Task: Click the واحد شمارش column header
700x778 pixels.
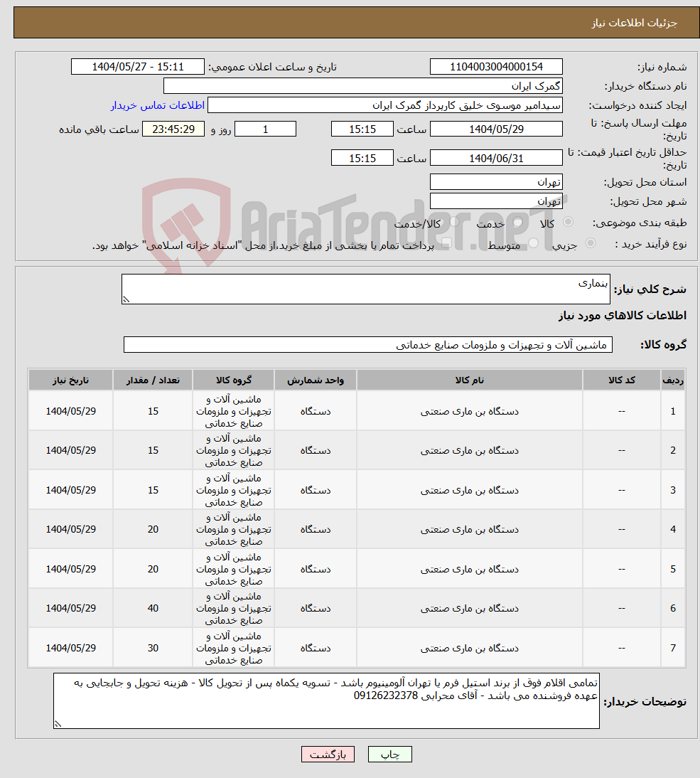Action: (316, 380)
